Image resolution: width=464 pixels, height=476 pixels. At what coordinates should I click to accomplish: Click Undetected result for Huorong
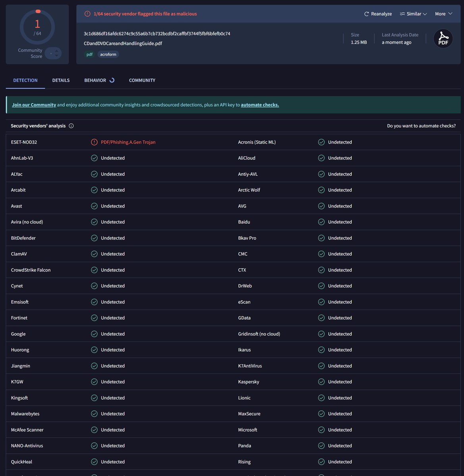point(113,350)
